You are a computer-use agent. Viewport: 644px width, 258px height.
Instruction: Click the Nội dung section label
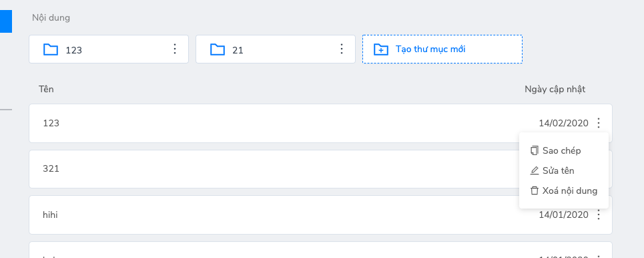point(51,17)
